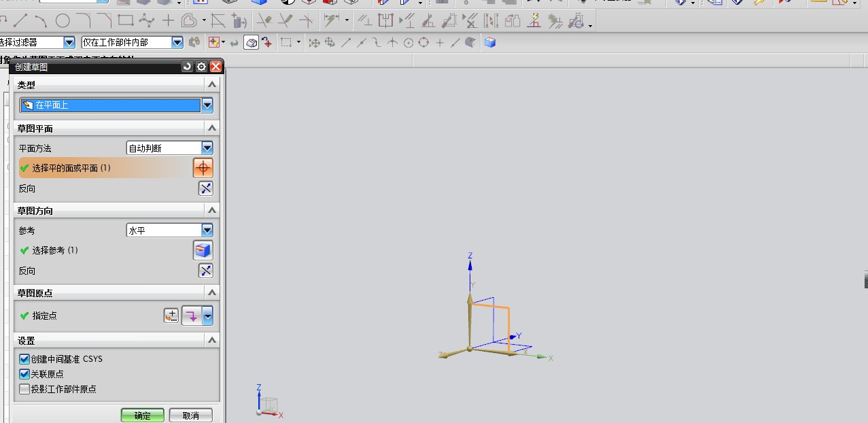This screenshot has height=423, width=868.
Task: Select the Arc sketch tool
Action: 41,20
